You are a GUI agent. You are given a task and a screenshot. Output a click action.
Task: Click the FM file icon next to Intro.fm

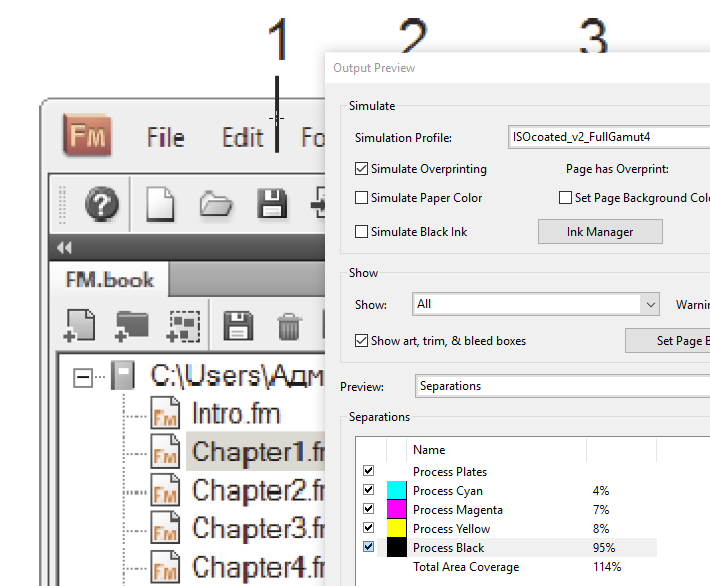pos(165,413)
